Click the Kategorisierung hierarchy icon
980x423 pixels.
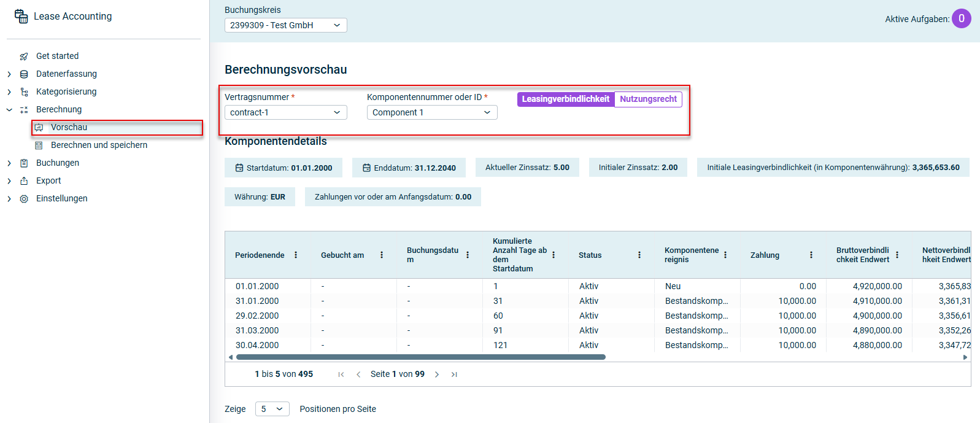pos(24,91)
